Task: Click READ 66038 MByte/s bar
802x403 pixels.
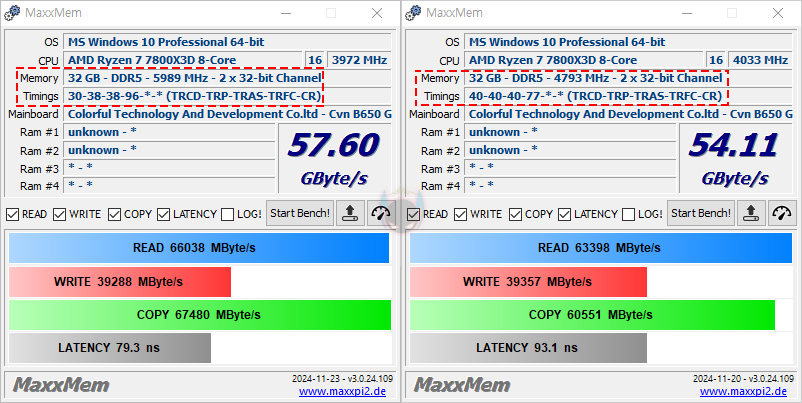Action: pos(199,248)
